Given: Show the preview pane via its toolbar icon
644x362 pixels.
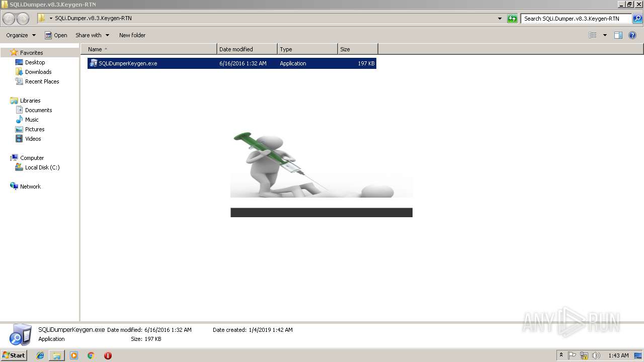Looking at the screenshot, I should click(618, 35).
